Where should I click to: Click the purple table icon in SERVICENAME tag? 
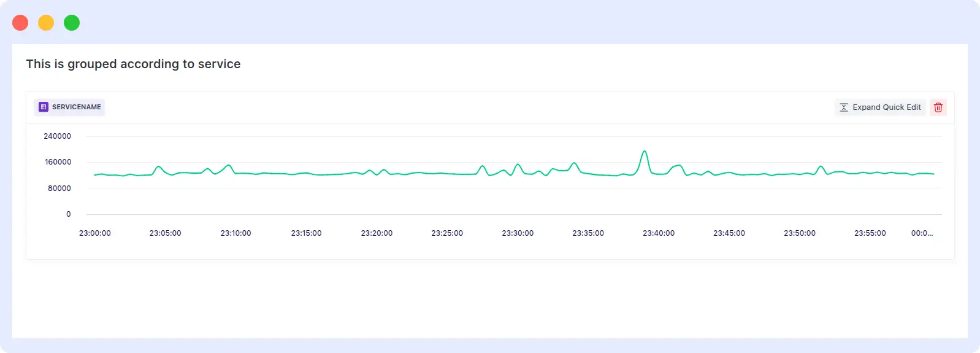[44, 107]
